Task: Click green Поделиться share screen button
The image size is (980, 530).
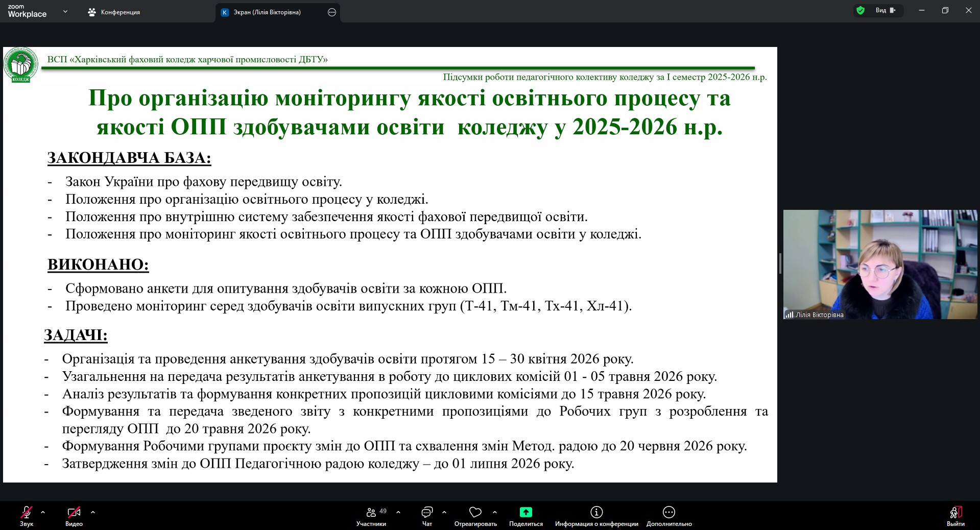Action: (525, 512)
